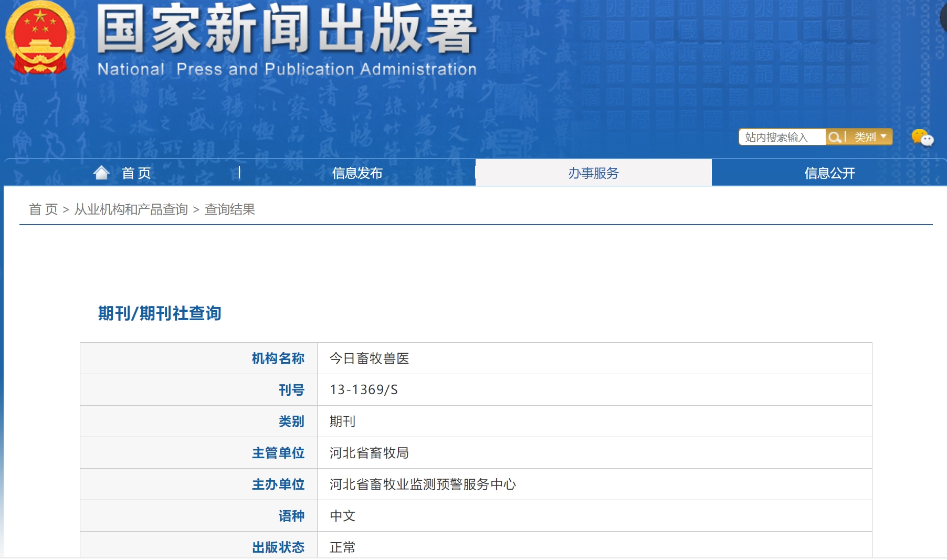Click the national emblem logo

click(40, 38)
